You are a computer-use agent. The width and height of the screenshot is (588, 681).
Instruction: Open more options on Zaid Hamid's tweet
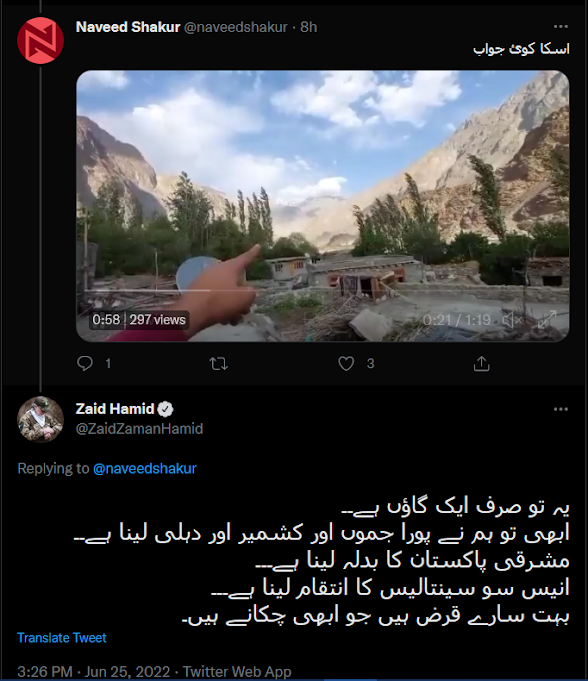(561, 409)
